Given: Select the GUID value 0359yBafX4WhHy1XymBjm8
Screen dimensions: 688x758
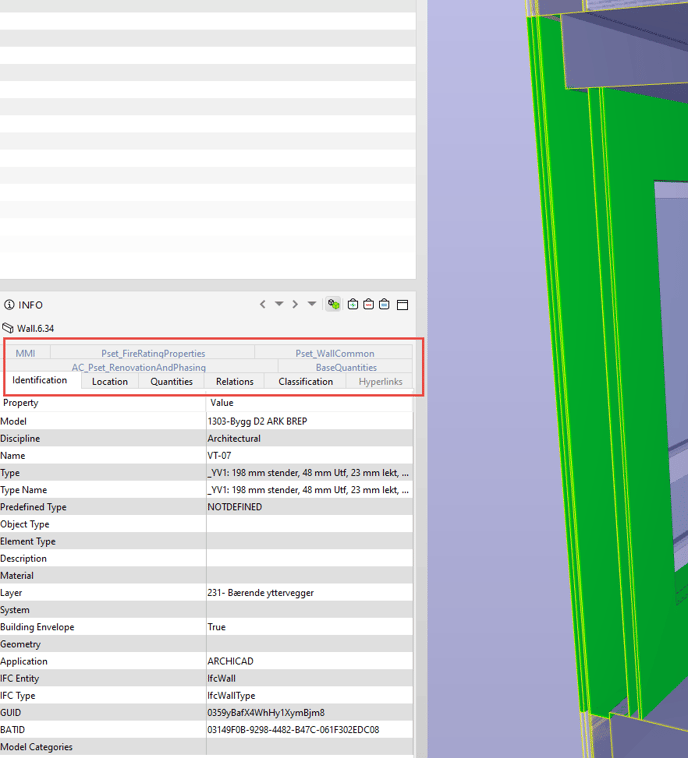Looking at the screenshot, I should (x=266, y=713).
